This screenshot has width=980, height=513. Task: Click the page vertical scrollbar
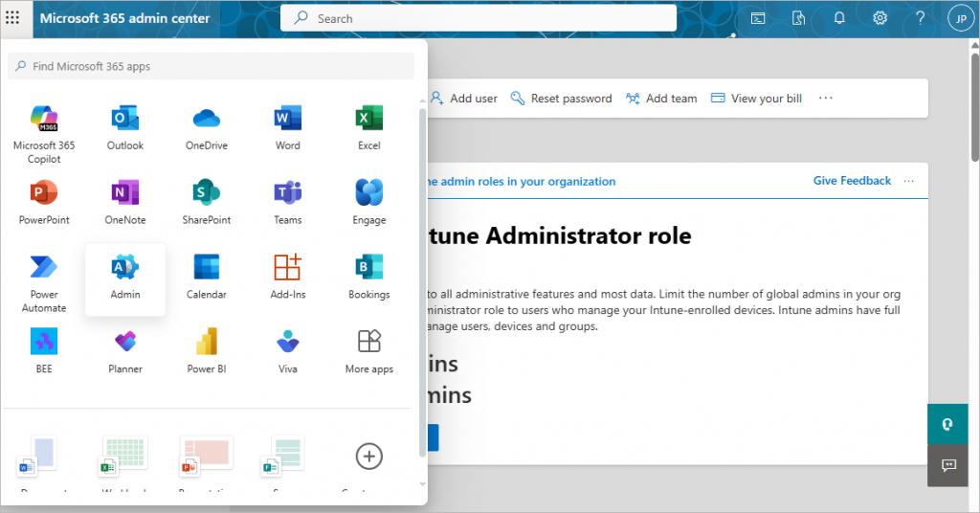[975, 107]
